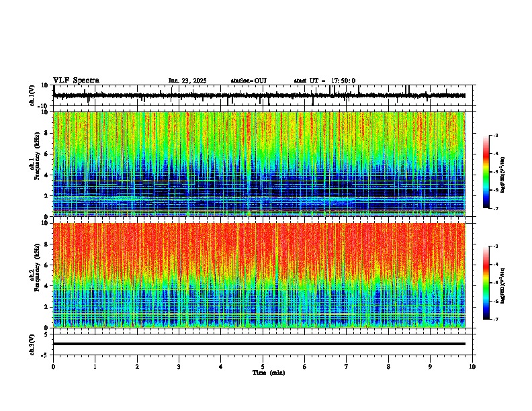Click the "Time (min)" axis label
532x411 pixels.
pos(269,373)
